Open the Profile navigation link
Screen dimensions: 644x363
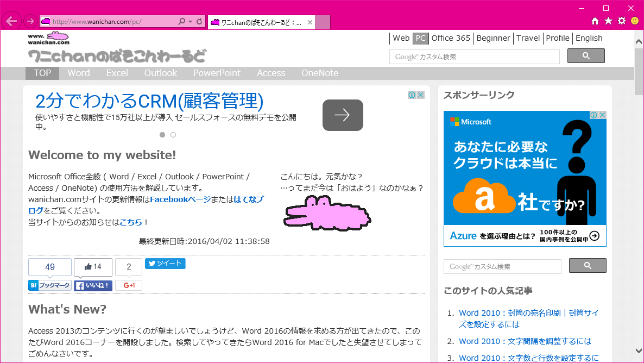pos(558,38)
